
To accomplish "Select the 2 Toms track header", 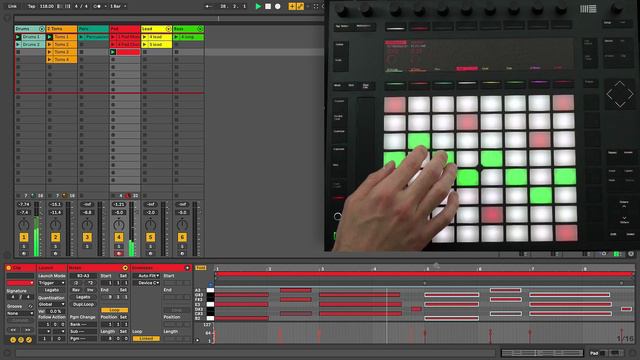I will coord(62,29).
